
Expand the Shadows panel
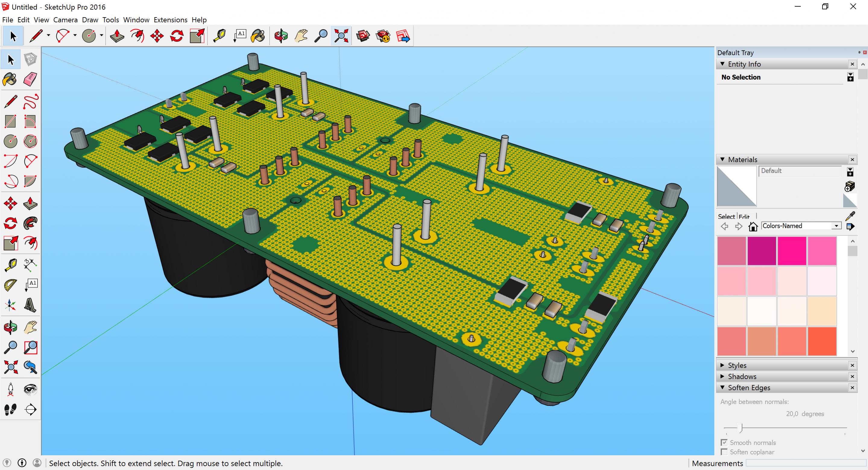coord(722,376)
